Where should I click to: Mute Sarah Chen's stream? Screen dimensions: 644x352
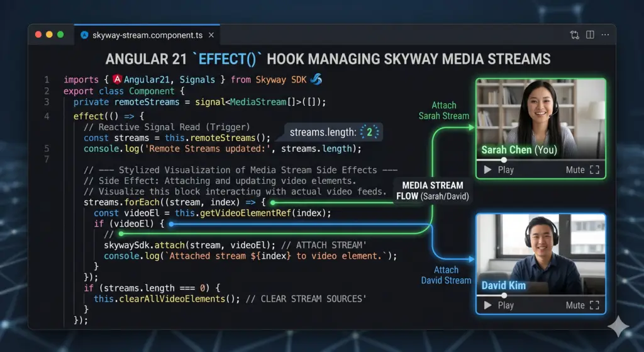tap(575, 170)
